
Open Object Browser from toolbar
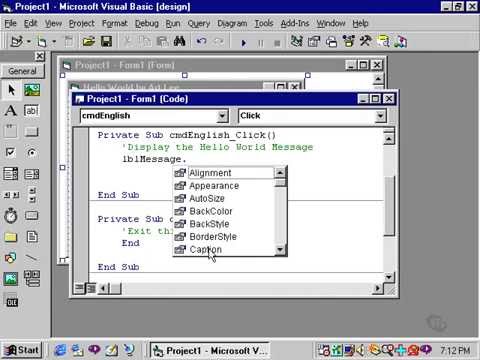click(x=349, y=42)
